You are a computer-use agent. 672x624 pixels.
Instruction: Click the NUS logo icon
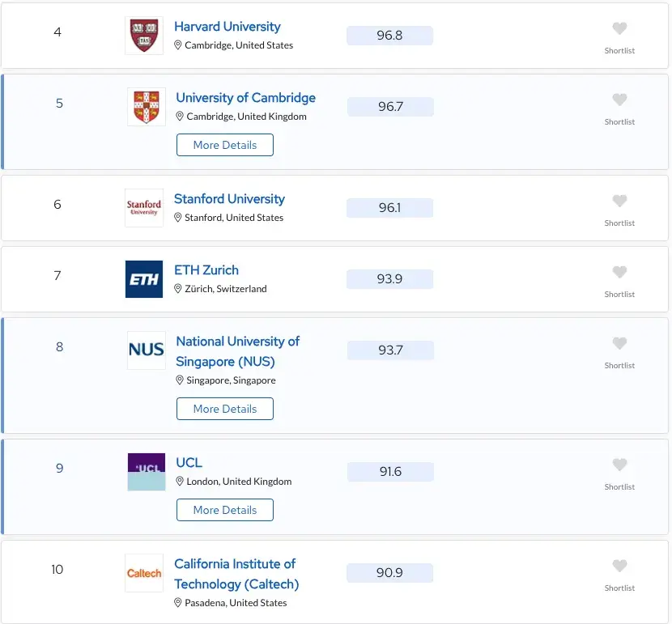(146, 350)
